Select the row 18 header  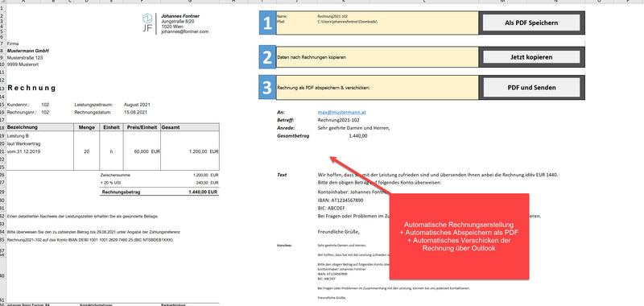coord(3,127)
